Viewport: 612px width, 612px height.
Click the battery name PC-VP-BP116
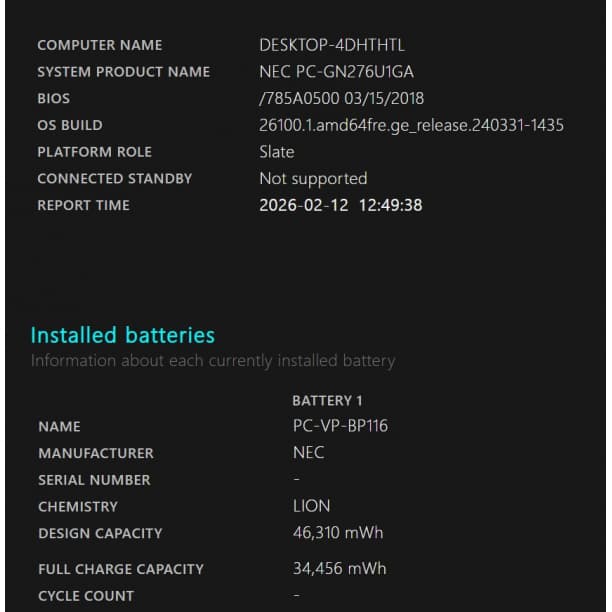coord(340,426)
